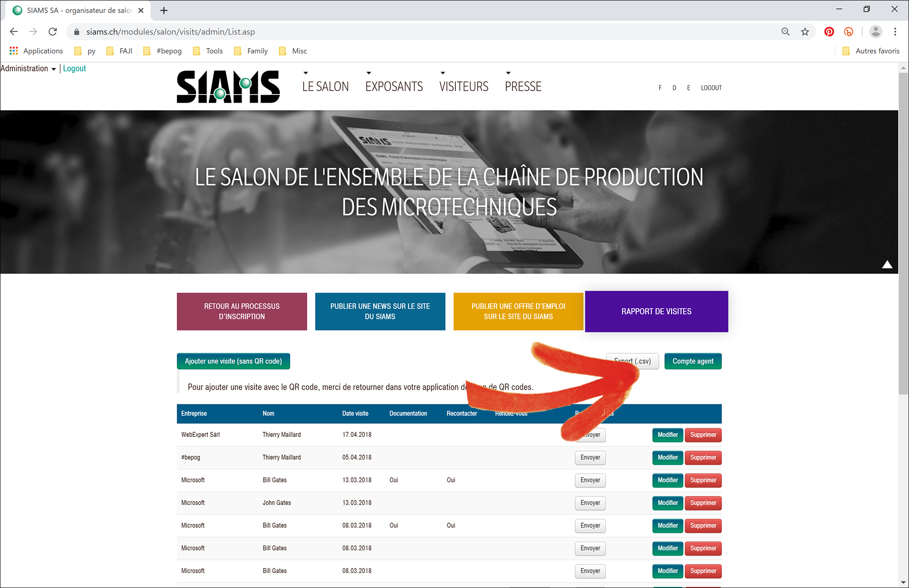Viewport: 909px width, 588px height.
Task: Click the Logout link at top left
Action: click(x=74, y=69)
